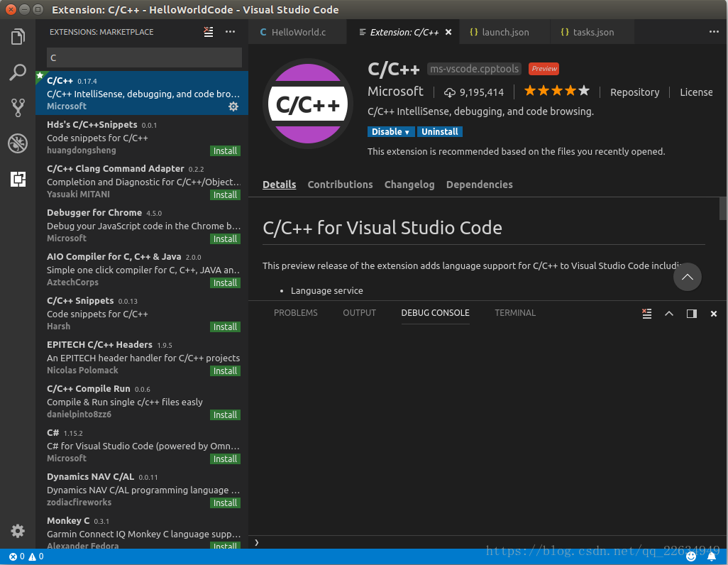The width and height of the screenshot is (728, 565).
Task: Open the Repository link
Action: click(634, 92)
